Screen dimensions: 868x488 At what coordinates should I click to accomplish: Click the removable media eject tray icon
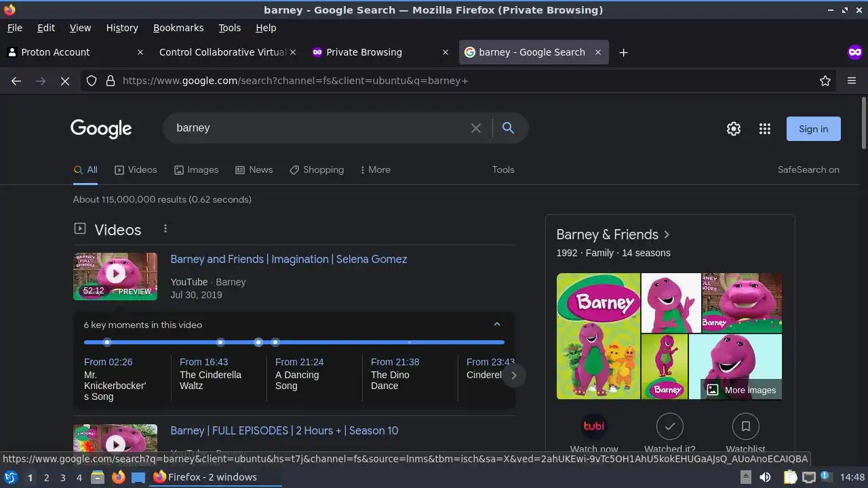pyautogui.click(x=745, y=477)
